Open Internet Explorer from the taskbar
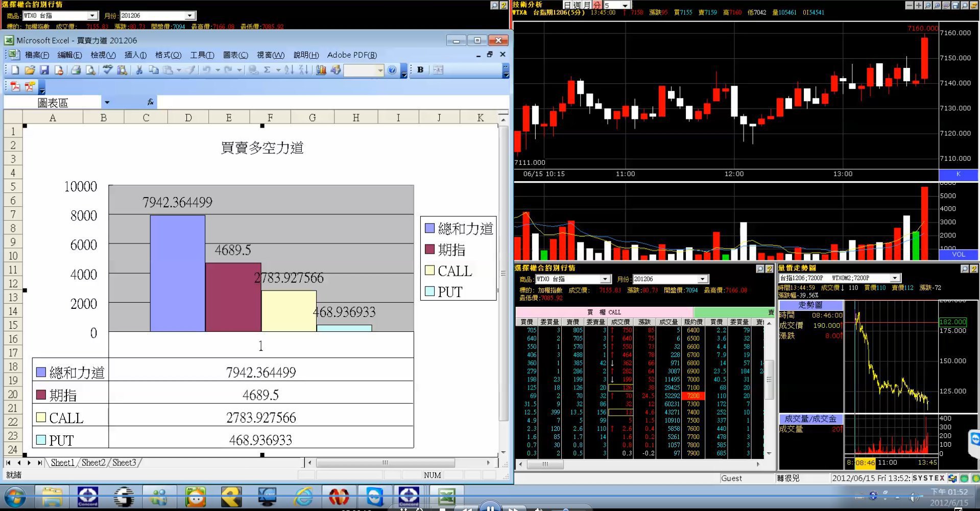This screenshot has width=980, height=511. 303,497
